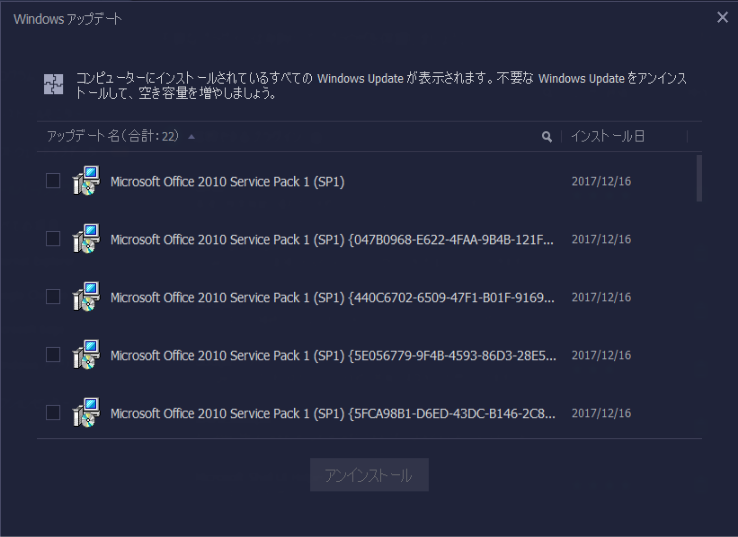Tick checkbox for update {5E056779-9F4B-4593...
Viewport: 738px width, 537px height.
coord(53,354)
